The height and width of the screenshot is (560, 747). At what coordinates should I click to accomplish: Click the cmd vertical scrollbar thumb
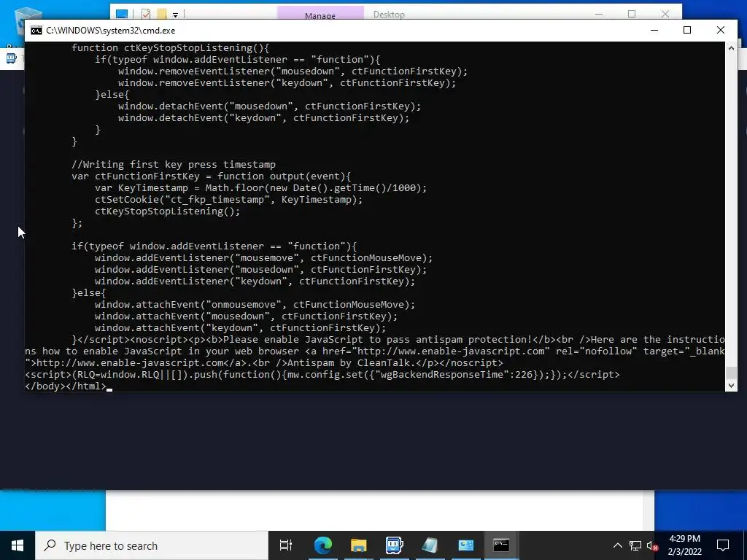(x=731, y=373)
